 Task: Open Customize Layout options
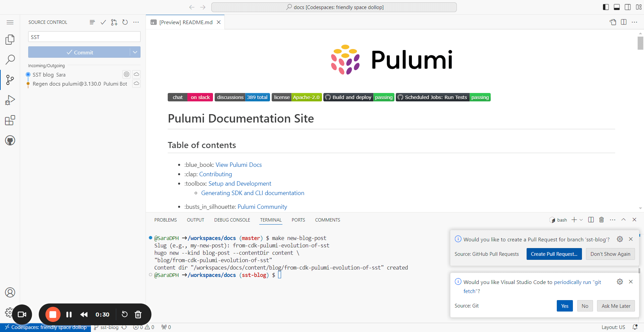(639, 7)
